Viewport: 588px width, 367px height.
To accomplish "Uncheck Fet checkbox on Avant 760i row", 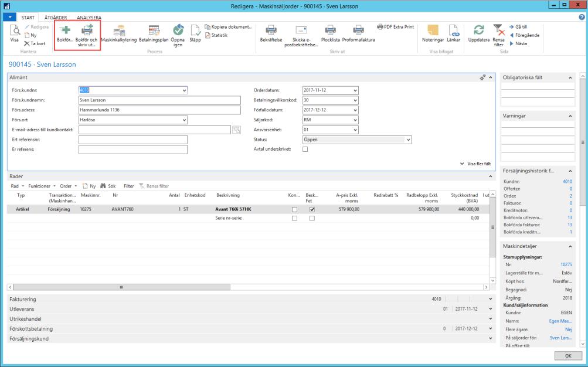I will [x=312, y=209].
